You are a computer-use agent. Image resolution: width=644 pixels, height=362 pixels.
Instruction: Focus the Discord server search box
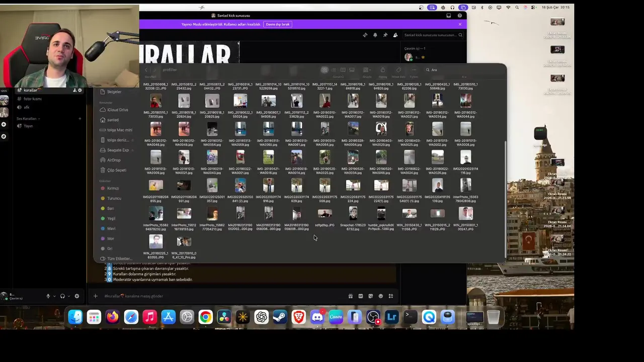pos(433,35)
